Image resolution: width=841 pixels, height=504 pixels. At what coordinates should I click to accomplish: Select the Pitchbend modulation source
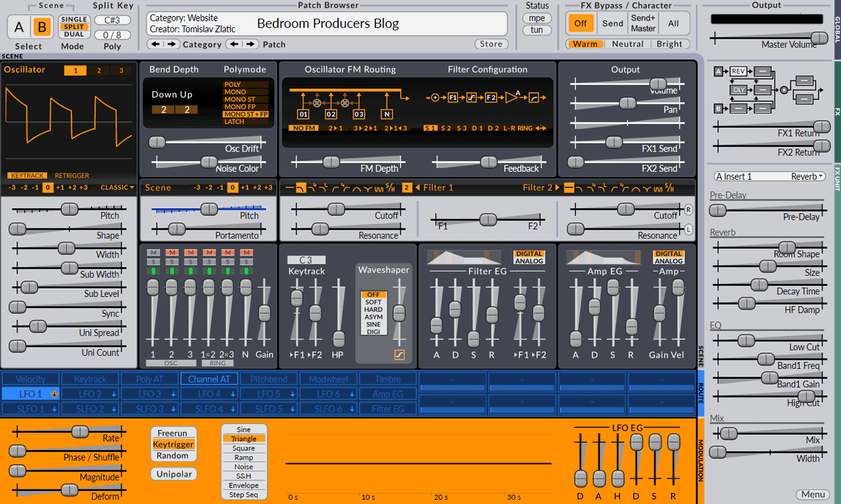pyautogui.click(x=267, y=379)
